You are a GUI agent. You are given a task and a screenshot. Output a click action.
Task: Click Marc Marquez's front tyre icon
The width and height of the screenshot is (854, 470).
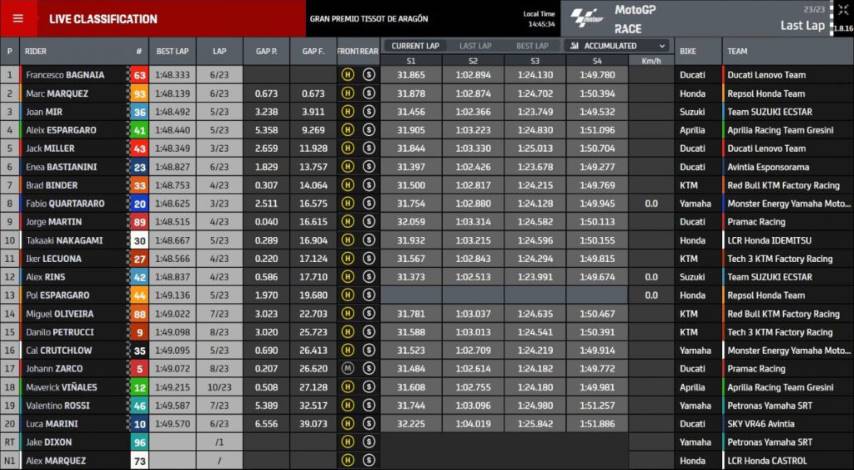tap(347, 94)
